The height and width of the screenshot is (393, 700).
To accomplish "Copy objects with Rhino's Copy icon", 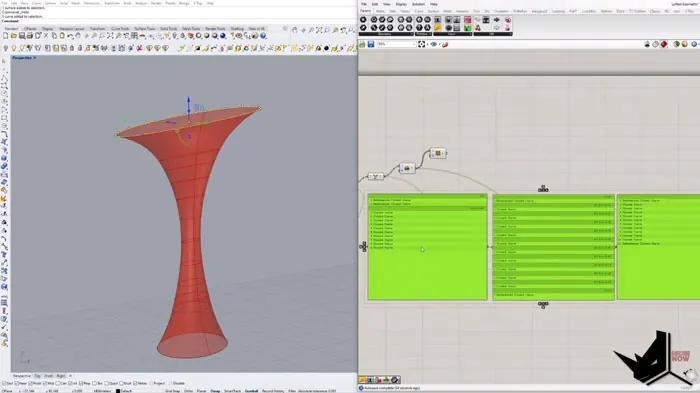I will point(54,36).
